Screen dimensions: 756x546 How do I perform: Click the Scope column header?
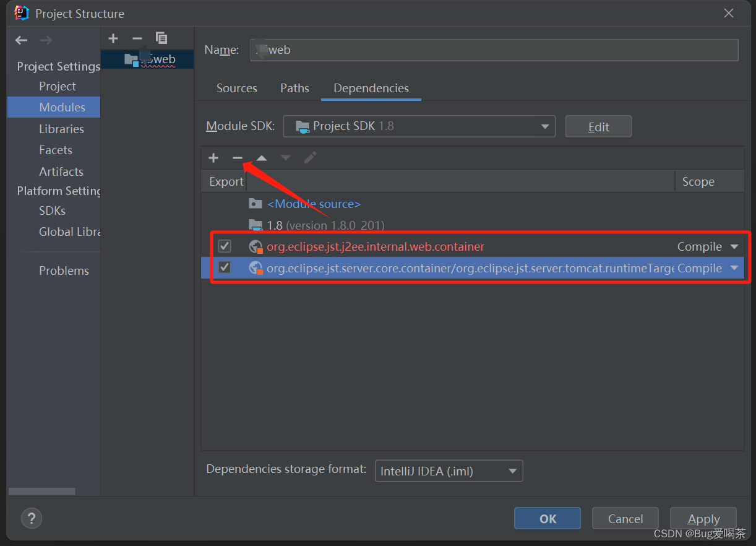[x=710, y=181]
